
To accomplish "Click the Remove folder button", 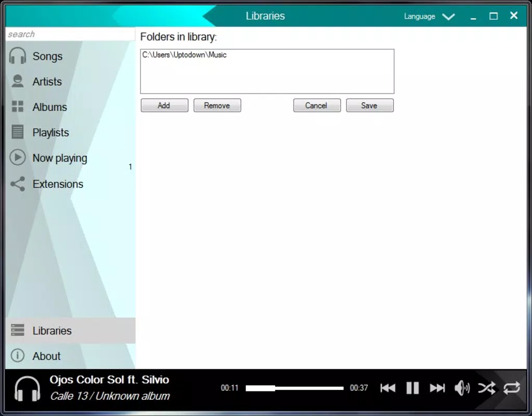I will tap(217, 106).
